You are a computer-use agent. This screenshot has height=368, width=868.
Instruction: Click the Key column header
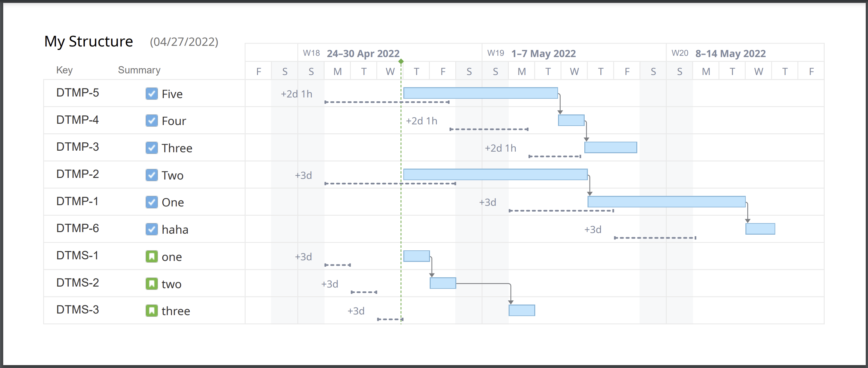[x=64, y=70]
